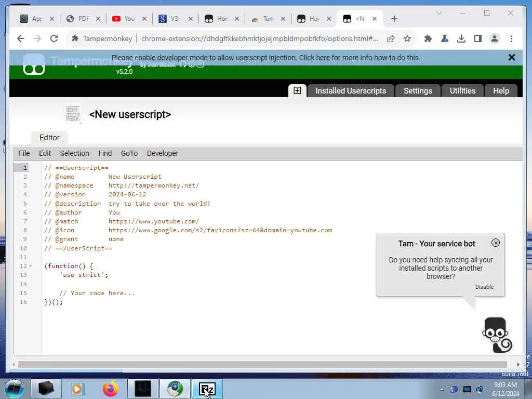
Task: Open the Selection menu
Action: (x=74, y=153)
